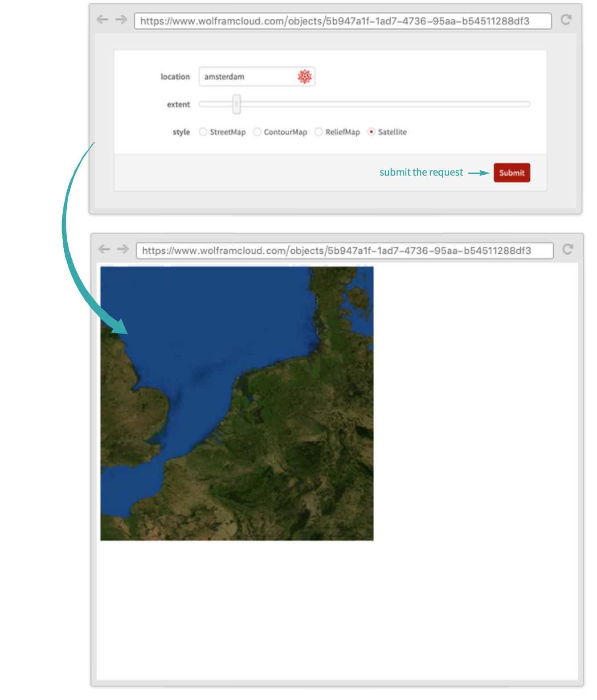Screen dimensions: 597x700
Task: Click the location field containing amsterdam
Action: pos(247,77)
